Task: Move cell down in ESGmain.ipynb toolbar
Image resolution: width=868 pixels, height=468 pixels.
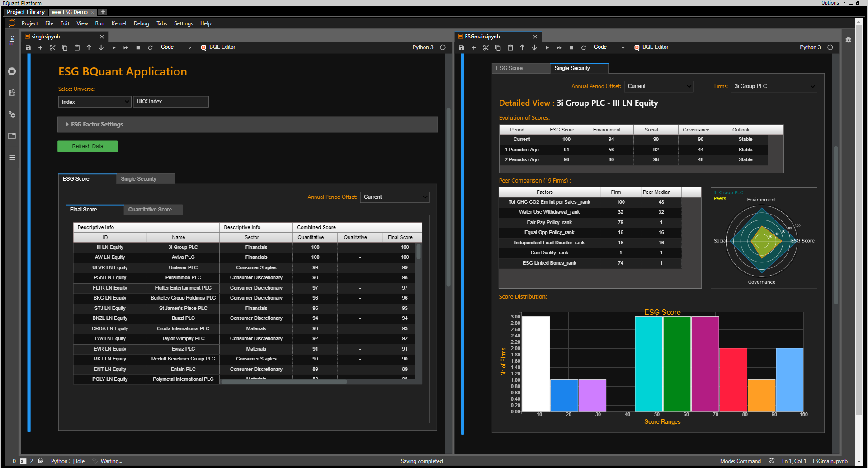Action: coord(534,47)
